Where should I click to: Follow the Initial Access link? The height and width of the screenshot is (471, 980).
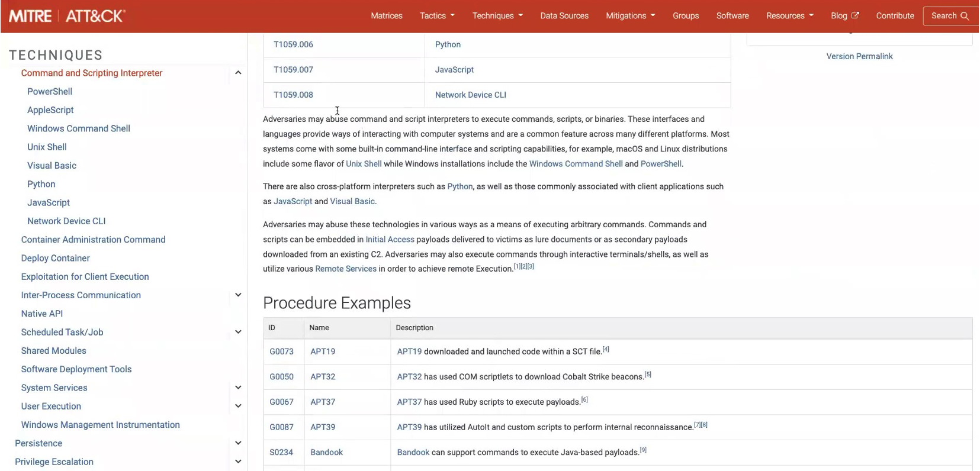coord(390,240)
